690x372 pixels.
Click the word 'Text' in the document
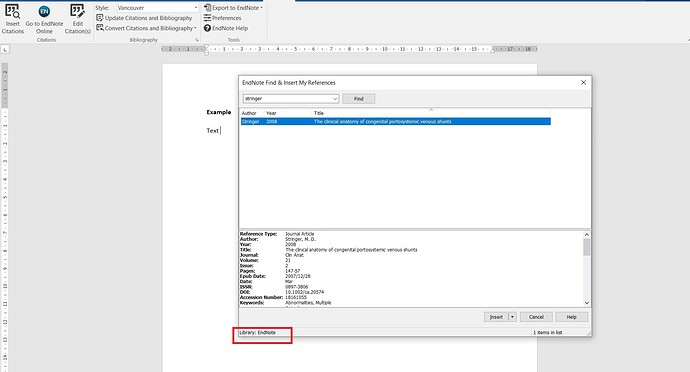(213, 131)
